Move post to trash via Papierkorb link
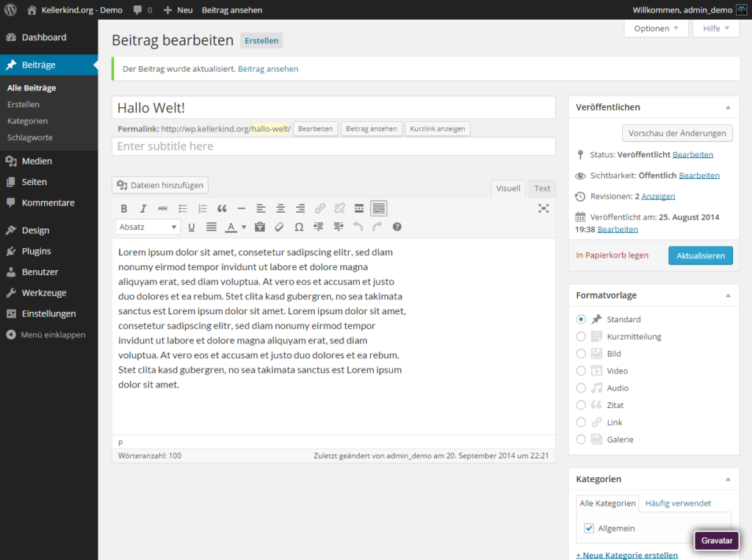The image size is (752, 560). 612,255
